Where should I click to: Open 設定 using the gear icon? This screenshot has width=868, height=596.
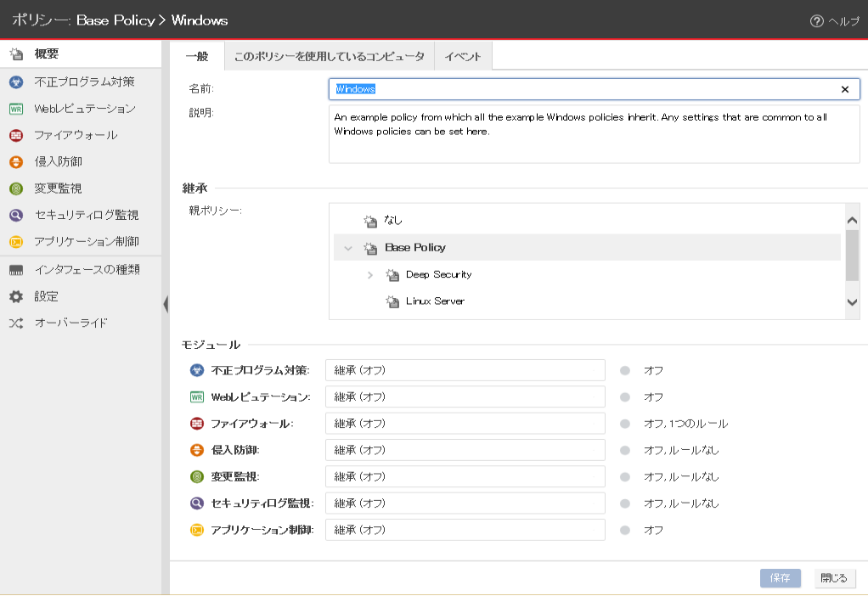coord(15,296)
